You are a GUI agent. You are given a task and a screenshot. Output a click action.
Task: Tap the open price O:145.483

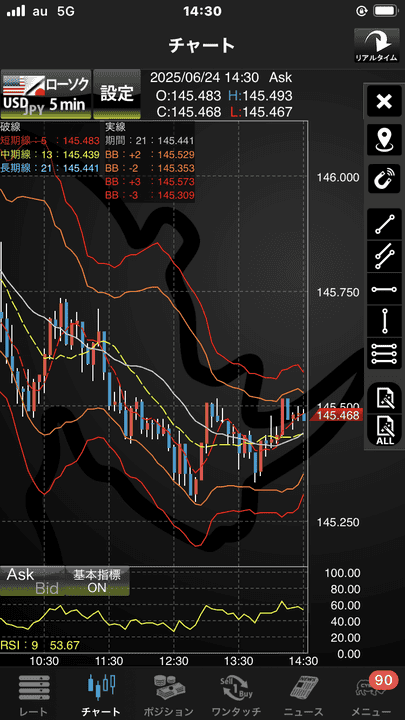point(188,95)
